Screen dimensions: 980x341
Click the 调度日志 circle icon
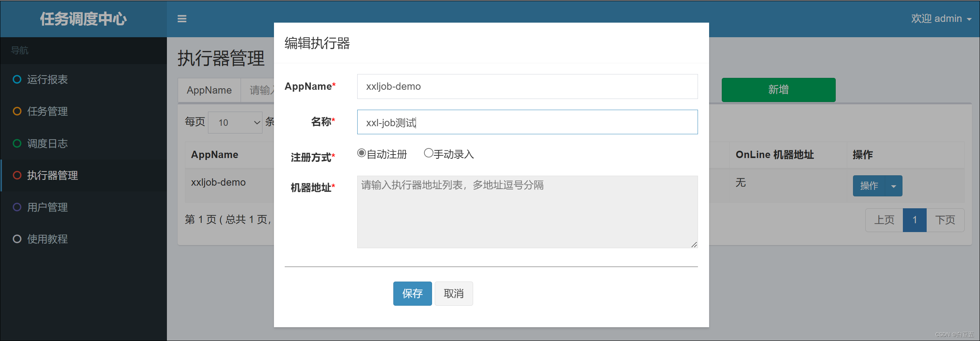17,143
